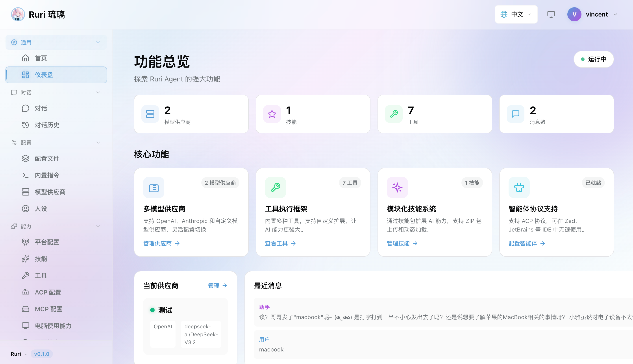Open 对话历史 conversation history

point(56,125)
